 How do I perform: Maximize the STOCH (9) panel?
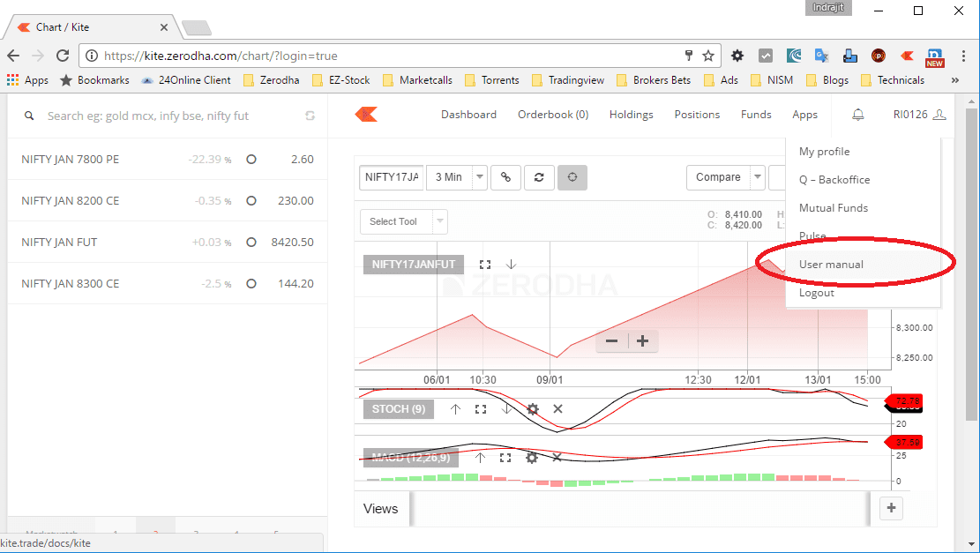pyautogui.click(x=481, y=409)
